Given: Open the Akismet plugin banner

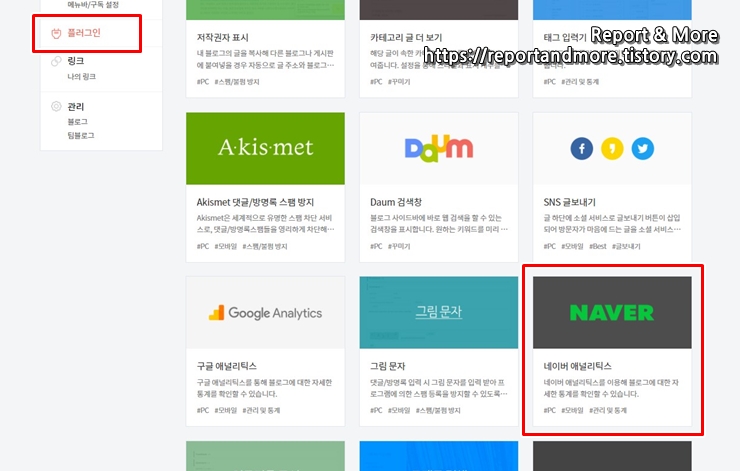Looking at the screenshot, I should click(x=265, y=148).
